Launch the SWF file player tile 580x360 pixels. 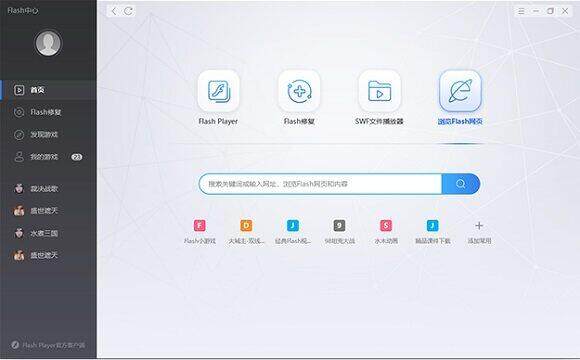pos(379,91)
